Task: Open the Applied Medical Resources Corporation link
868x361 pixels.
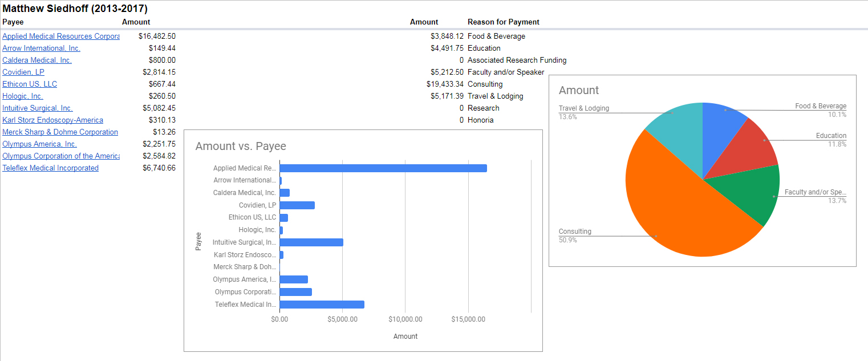Action: (x=60, y=36)
